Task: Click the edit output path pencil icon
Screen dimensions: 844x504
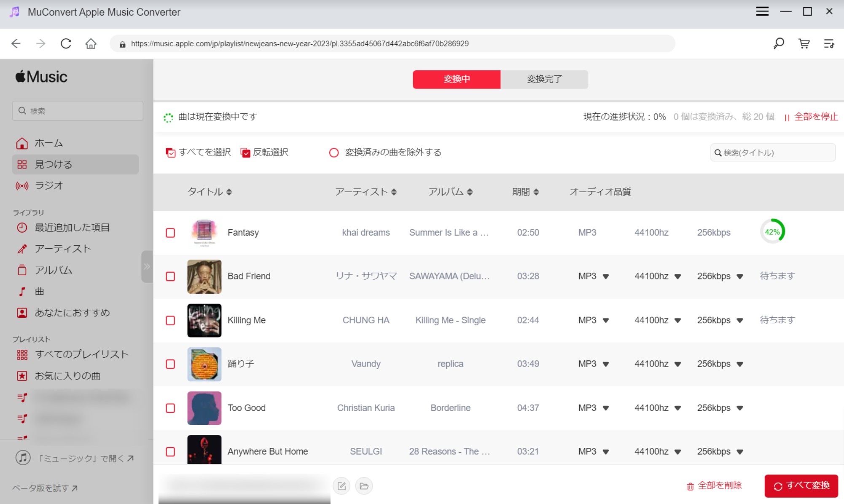Action: tap(341, 486)
